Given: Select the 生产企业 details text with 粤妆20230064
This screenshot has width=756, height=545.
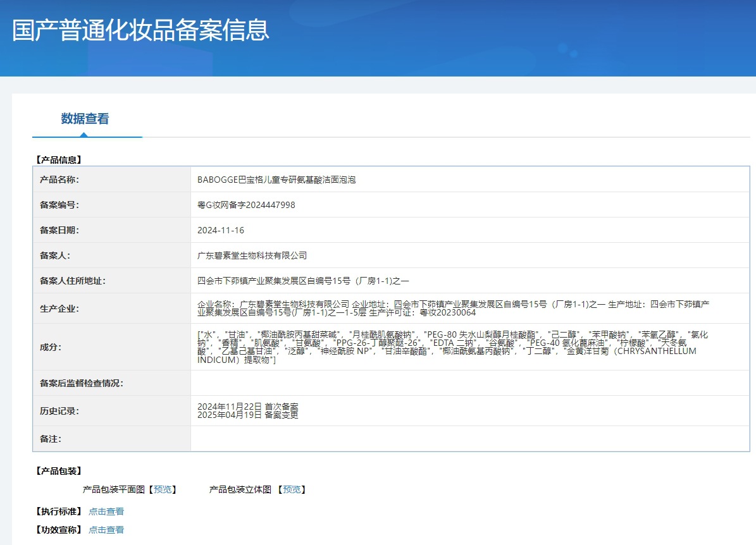Looking at the screenshot, I should 453,309.
